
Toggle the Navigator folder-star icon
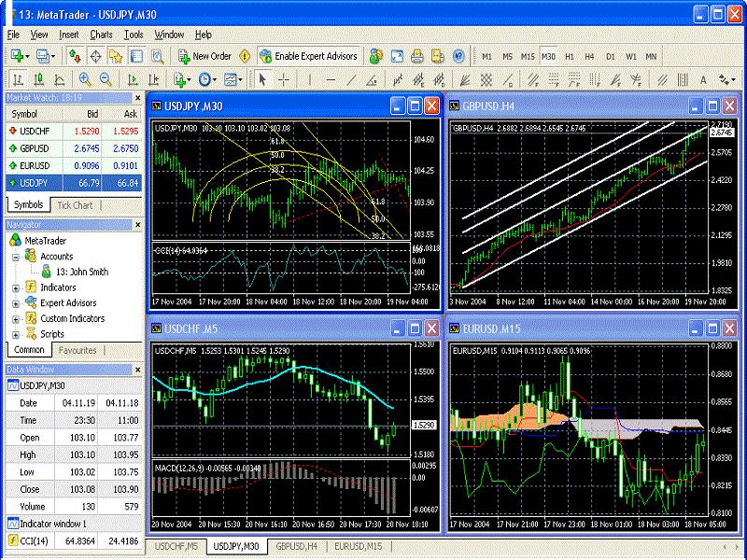[116, 56]
